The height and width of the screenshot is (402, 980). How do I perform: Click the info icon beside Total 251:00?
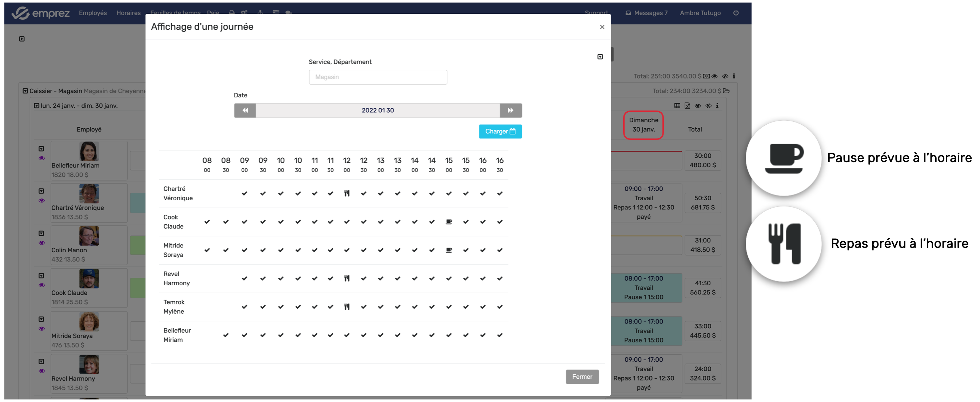[x=734, y=76]
